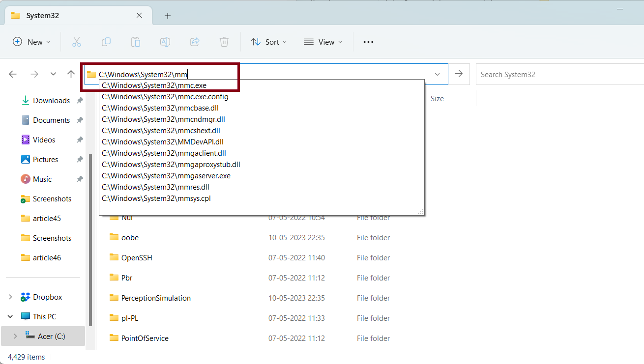This screenshot has width=644, height=364.
Task: Select the mmc.exe autocomplete suggestion
Action: click(x=154, y=85)
